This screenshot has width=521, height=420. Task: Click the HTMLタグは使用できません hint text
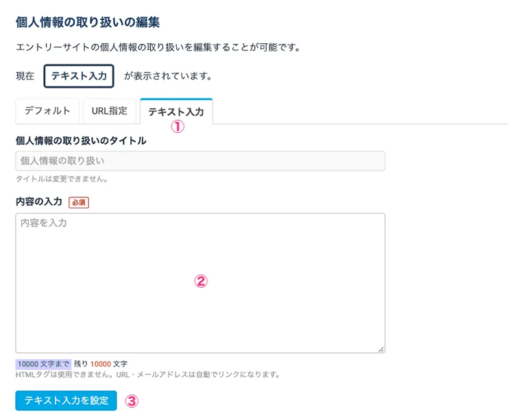[147, 375]
